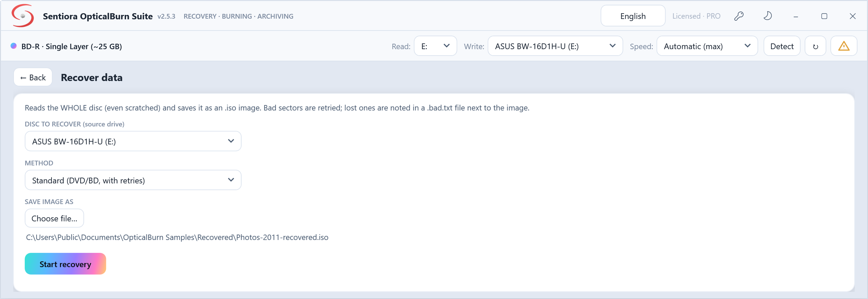Click the BD-R Single Layer disc label
This screenshot has height=299, width=868.
(71, 46)
